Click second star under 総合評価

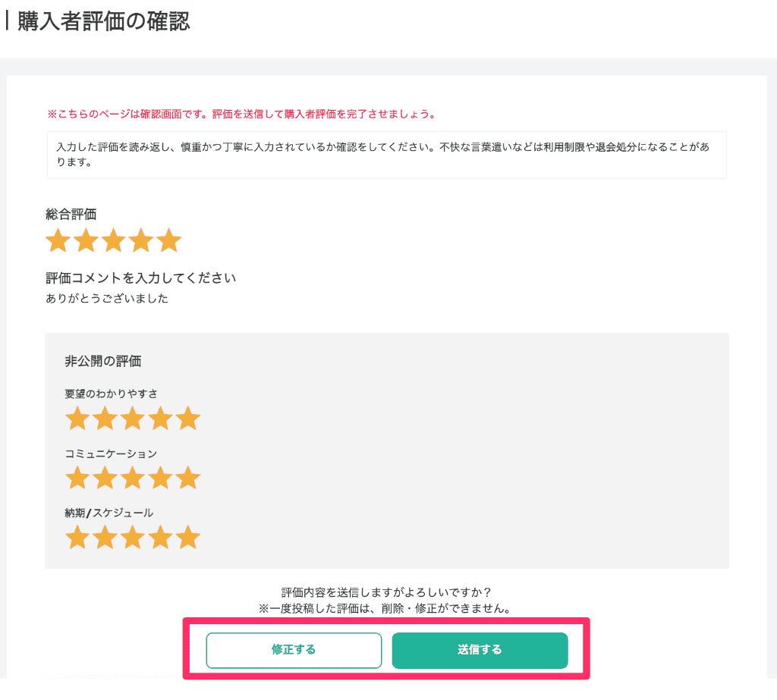[87, 241]
